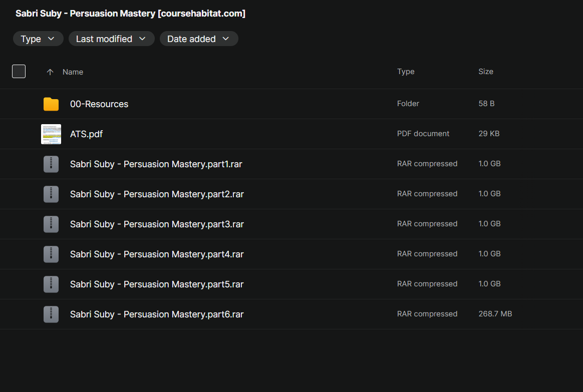Select the Persuasion Mastery.part6.rar file name
The image size is (583, 392).
click(x=157, y=314)
